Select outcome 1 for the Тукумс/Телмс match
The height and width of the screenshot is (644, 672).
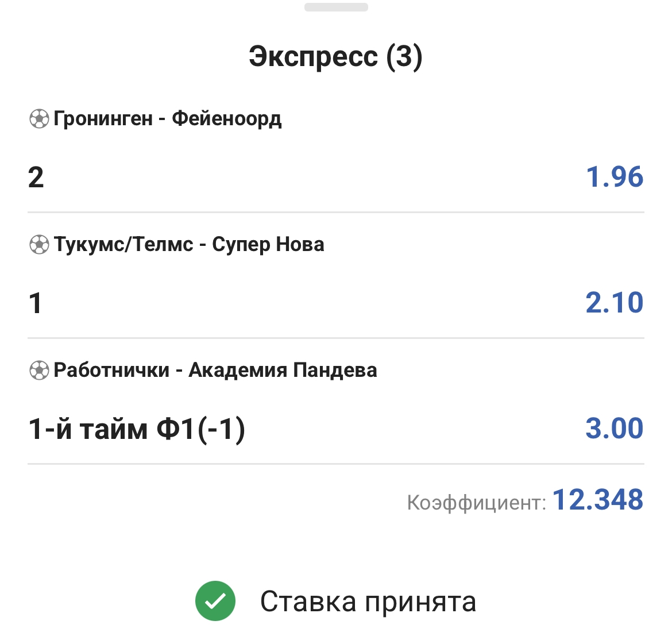tap(36, 303)
